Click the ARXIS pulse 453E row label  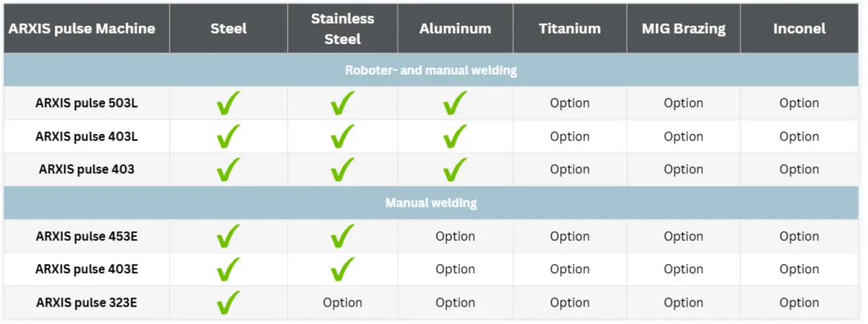pos(86,236)
